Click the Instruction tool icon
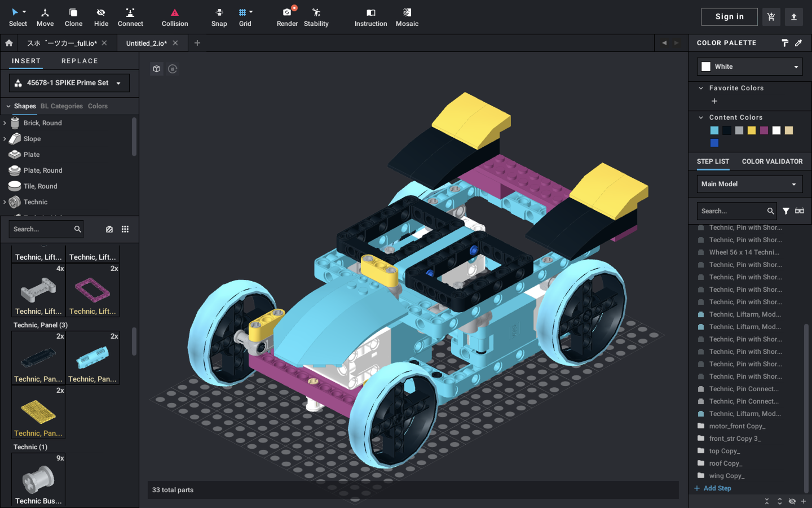This screenshot has height=508, width=812. pyautogui.click(x=370, y=17)
